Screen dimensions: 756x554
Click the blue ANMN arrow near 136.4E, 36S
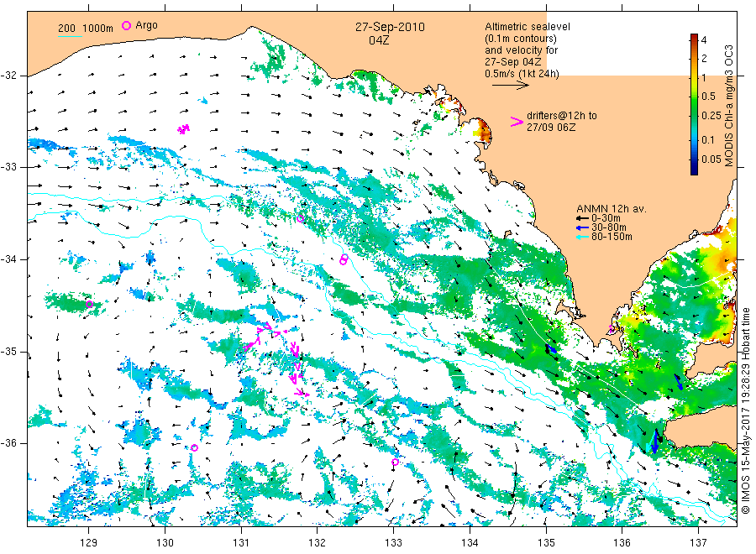[x=654, y=441]
